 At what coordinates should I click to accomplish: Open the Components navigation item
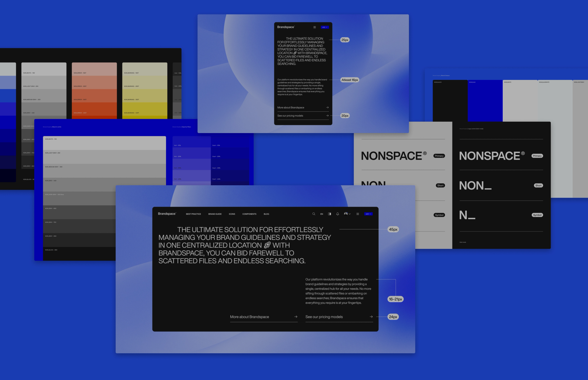tap(249, 214)
